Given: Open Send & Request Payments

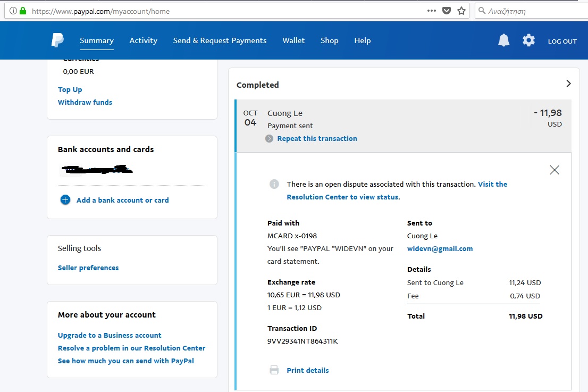Looking at the screenshot, I should pyautogui.click(x=220, y=40).
